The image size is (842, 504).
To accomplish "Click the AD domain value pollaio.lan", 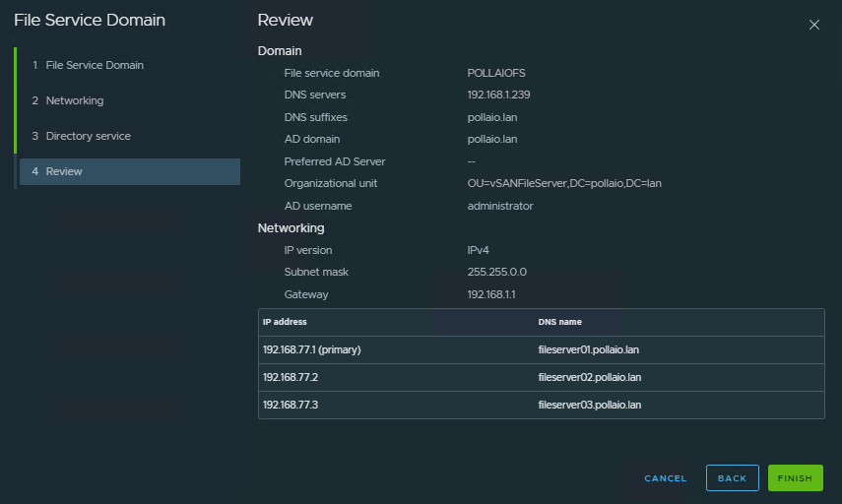I will pyautogui.click(x=491, y=139).
